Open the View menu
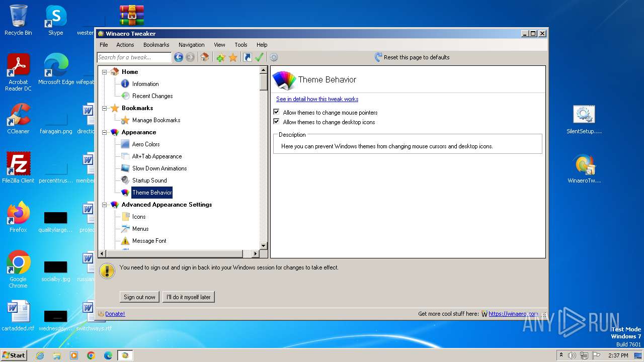This screenshot has height=362, width=644. [x=219, y=45]
